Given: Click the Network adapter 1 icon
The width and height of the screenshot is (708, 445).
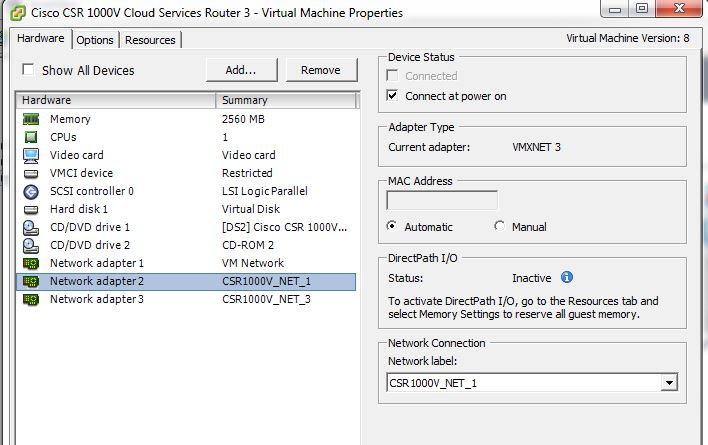Looking at the screenshot, I should [31, 264].
